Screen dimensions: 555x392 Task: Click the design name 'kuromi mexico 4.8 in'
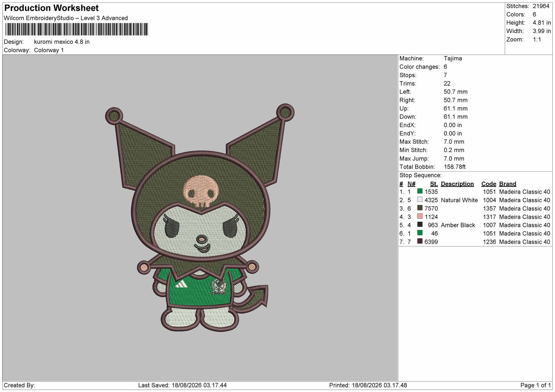[62, 42]
